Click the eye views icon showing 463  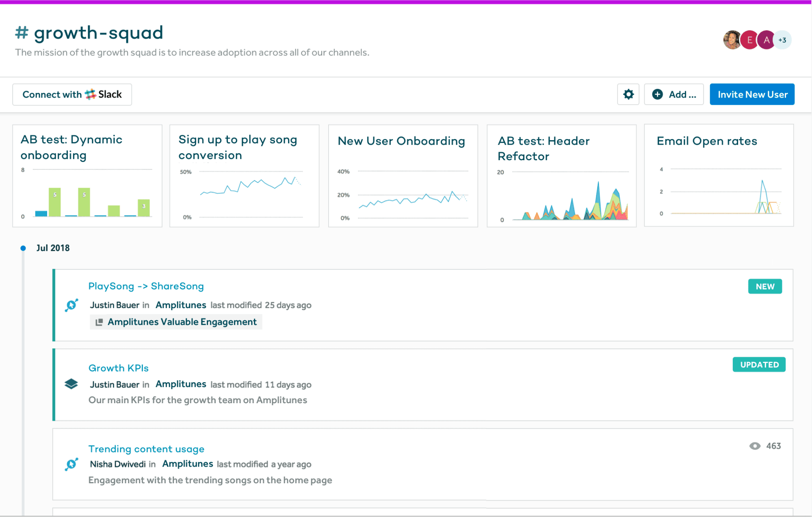click(x=755, y=446)
